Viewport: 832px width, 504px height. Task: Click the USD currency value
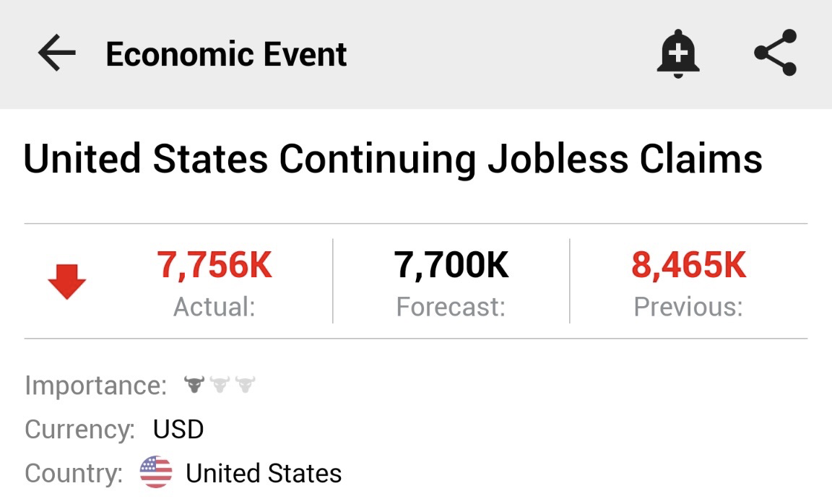(x=178, y=429)
